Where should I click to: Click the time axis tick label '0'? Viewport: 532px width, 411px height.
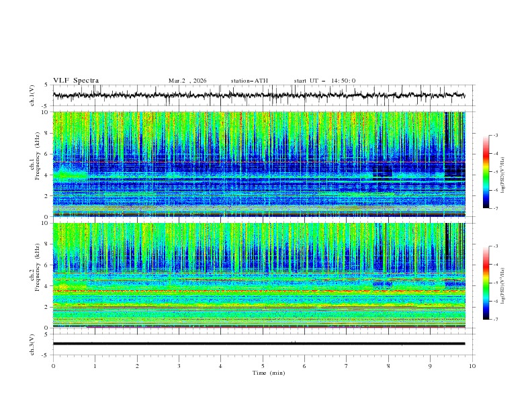pyautogui.click(x=53, y=366)
